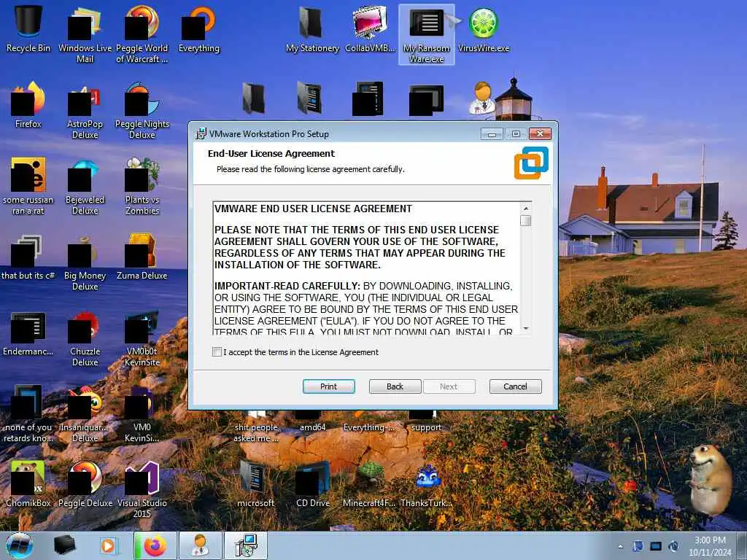
Task: Select the Firefox desktop shortcut
Action: (28, 105)
